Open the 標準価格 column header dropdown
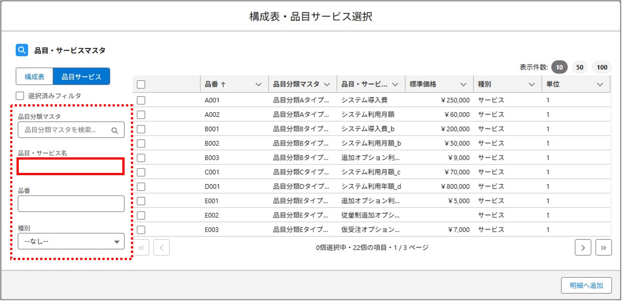Image resolution: width=644 pixels, height=302 pixels. pos(463,84)
